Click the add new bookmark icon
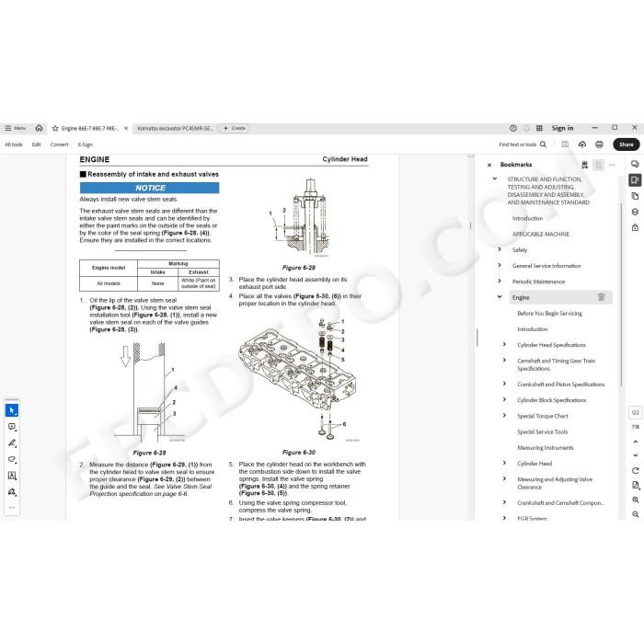The width and height of the screenshot is (644, 644). [x=584, y=165]
